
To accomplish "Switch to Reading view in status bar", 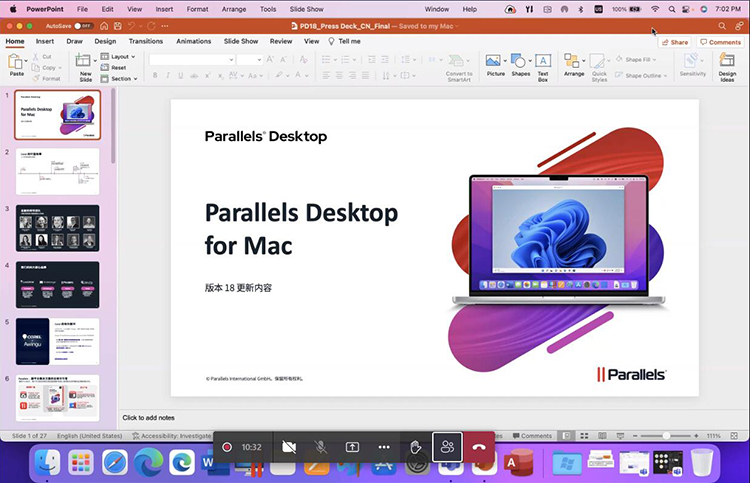I will coord(602,436).
